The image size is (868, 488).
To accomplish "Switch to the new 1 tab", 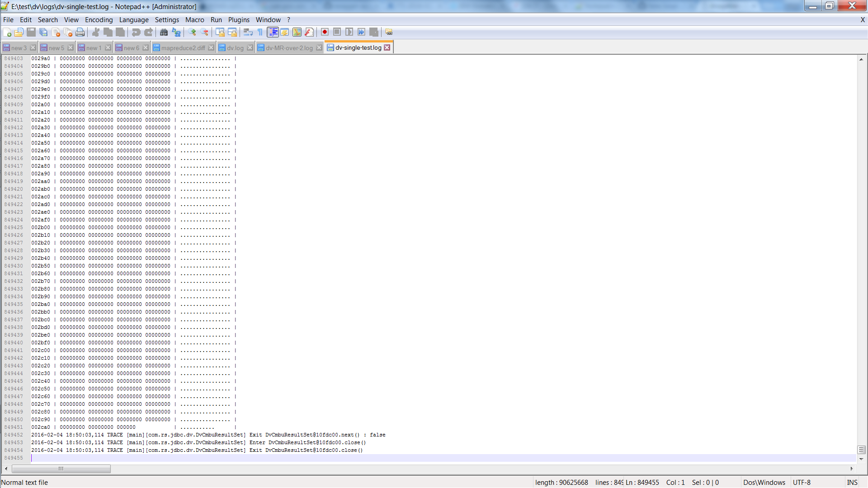I will [x=94, y=48].
